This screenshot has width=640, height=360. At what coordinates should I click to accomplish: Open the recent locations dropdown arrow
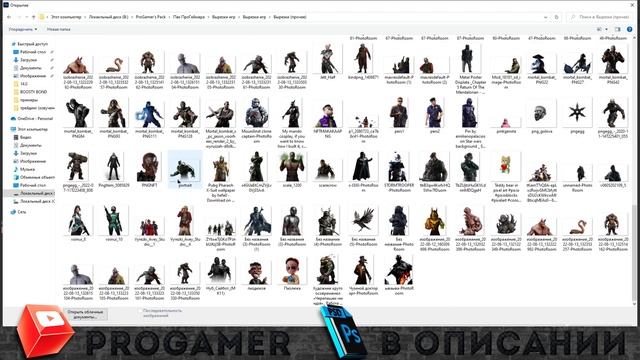[27, 17]
